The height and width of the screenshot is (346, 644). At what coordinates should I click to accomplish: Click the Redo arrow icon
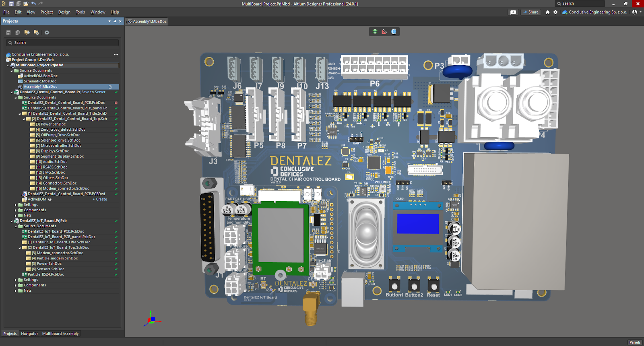(41, 4)
